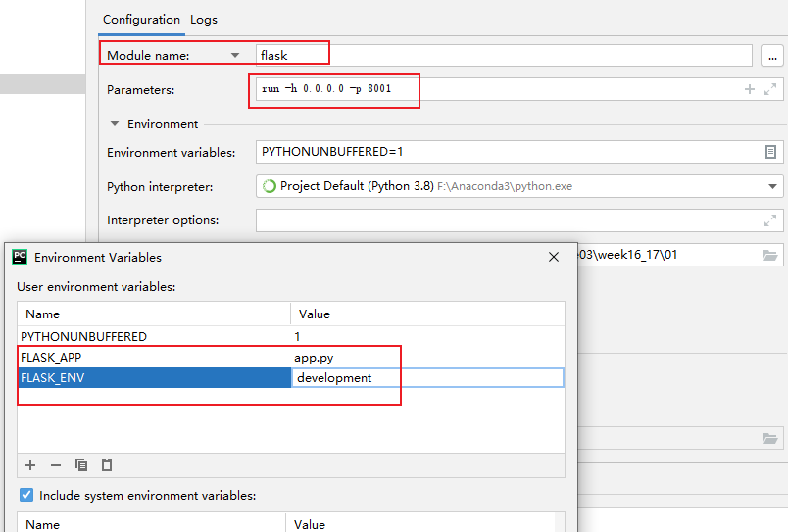Close the Environment Variables dialog

554,257
